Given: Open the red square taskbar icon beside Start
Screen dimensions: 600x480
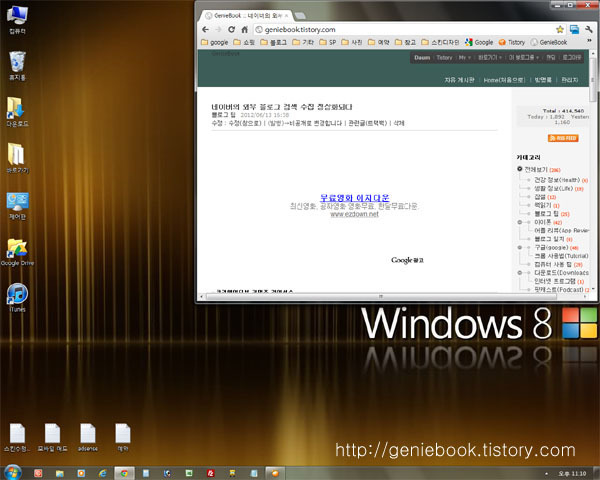Looking at the screenshot, I should tap(38, 473).
